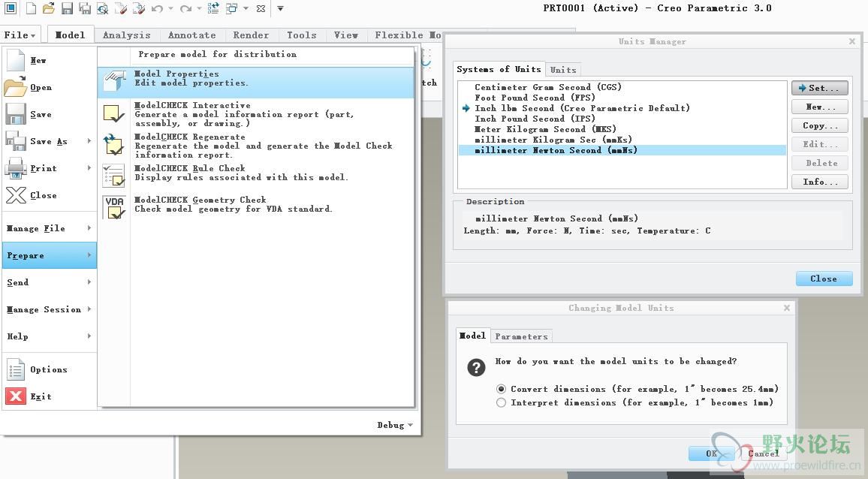Open the Units tab in Units Manager
Viewport: 868px width, 479px height.
point(563,70)
